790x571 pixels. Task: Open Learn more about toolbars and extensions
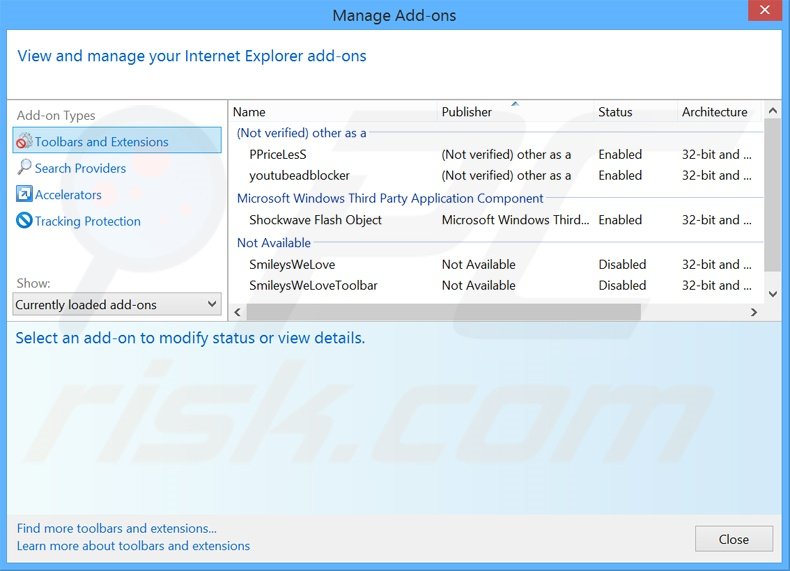point(133,546)
